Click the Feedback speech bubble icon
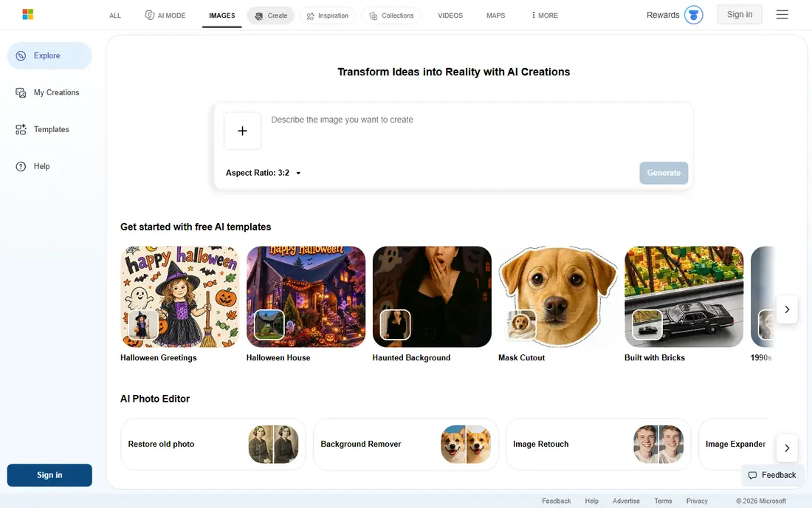Screen dimensions: 812x508 752,475
